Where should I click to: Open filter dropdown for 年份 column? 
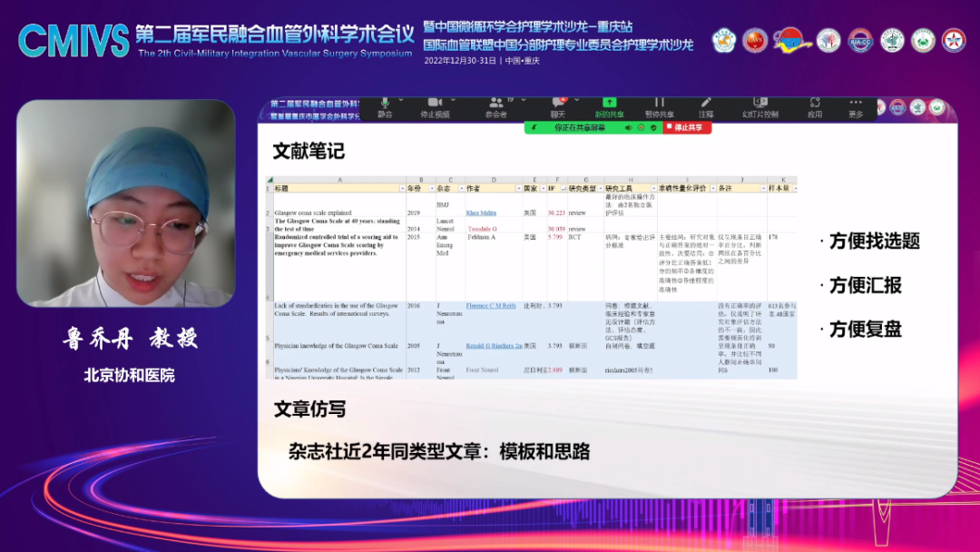pyautogui.click(x=431, y=188)
